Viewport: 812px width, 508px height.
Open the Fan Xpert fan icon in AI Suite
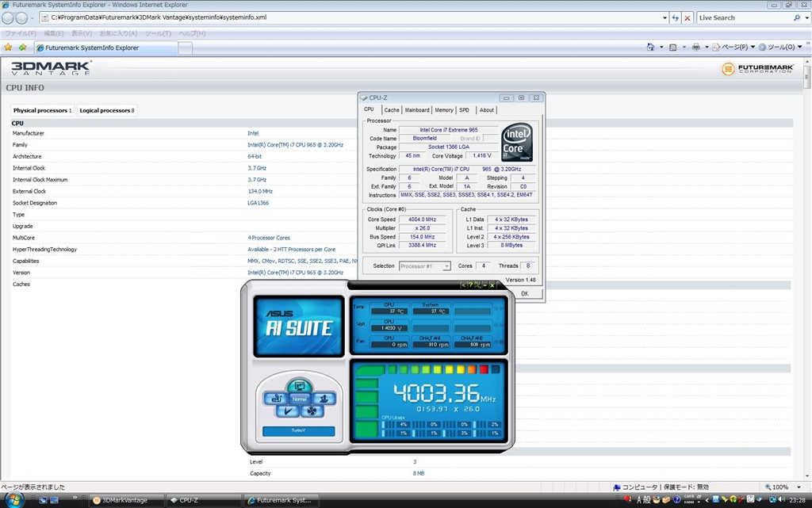312,411
